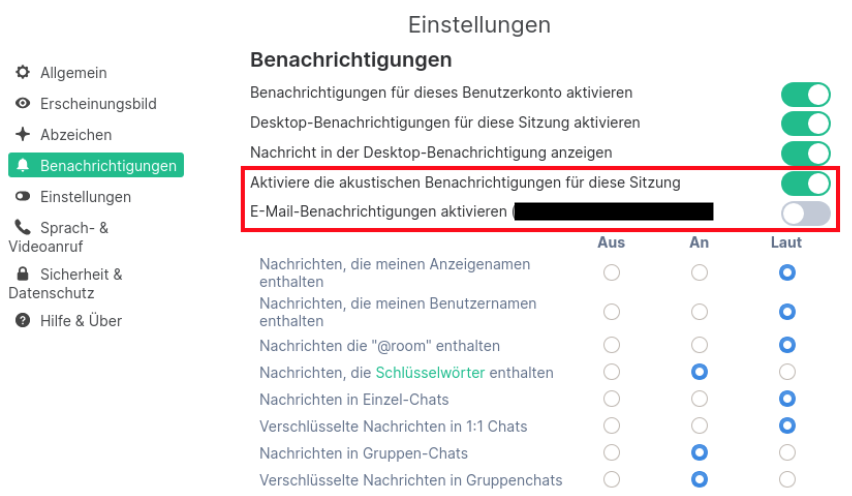Toggle showing message in desktop notification
852x496 pixels.
pyautogui.click(x=805, y=153)
